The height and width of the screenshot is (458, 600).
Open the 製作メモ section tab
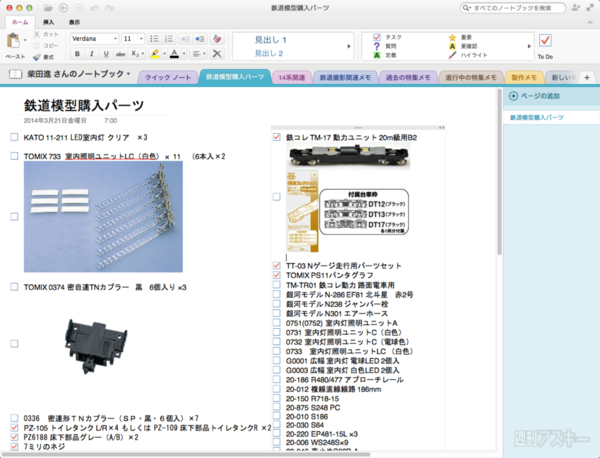(524, 78)
